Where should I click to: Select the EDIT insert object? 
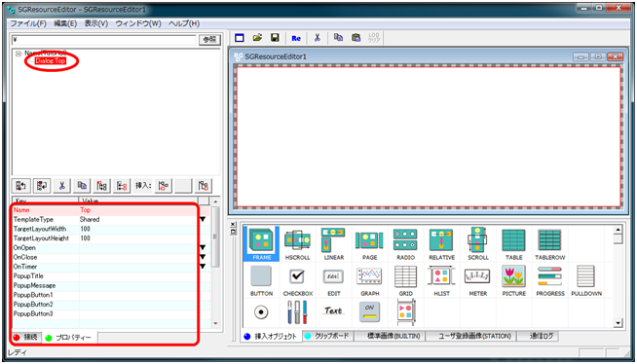click(x=333, y=280)
